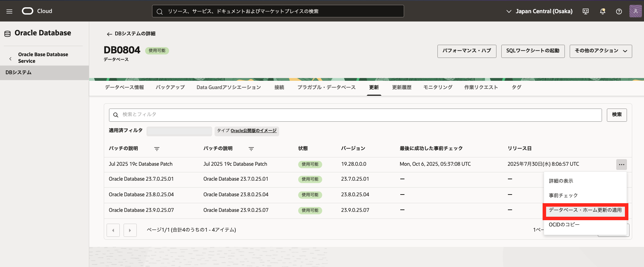
Task: Choose 事前チェック from the context menu
Action: pyautogui.click(x=563, y=196)
